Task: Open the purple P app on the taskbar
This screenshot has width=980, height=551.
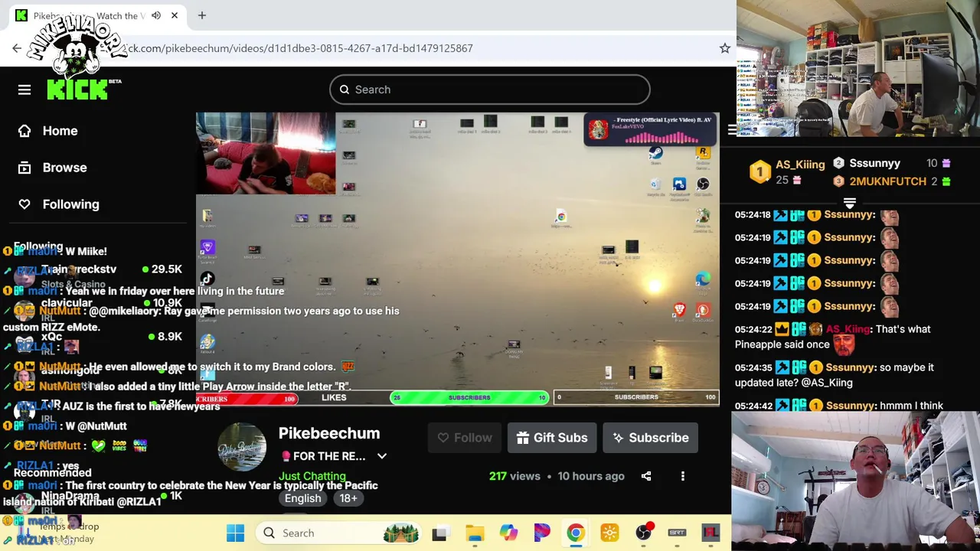Action: click(x=542, y=533)
